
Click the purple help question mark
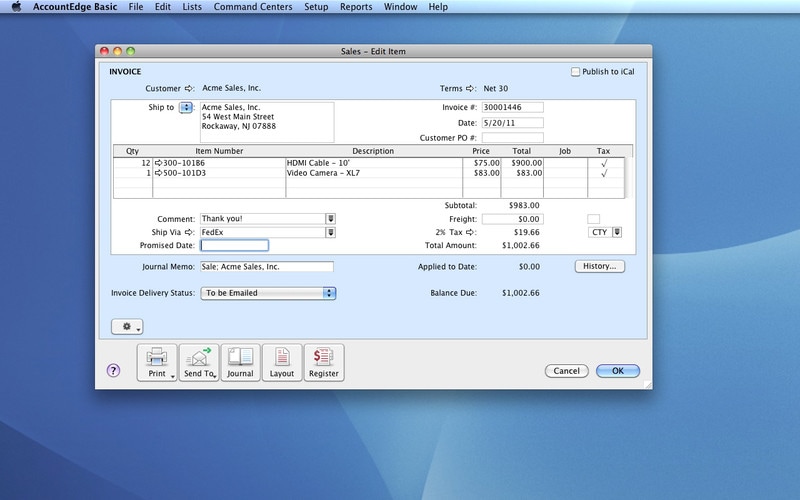click(x=113, y=370)
